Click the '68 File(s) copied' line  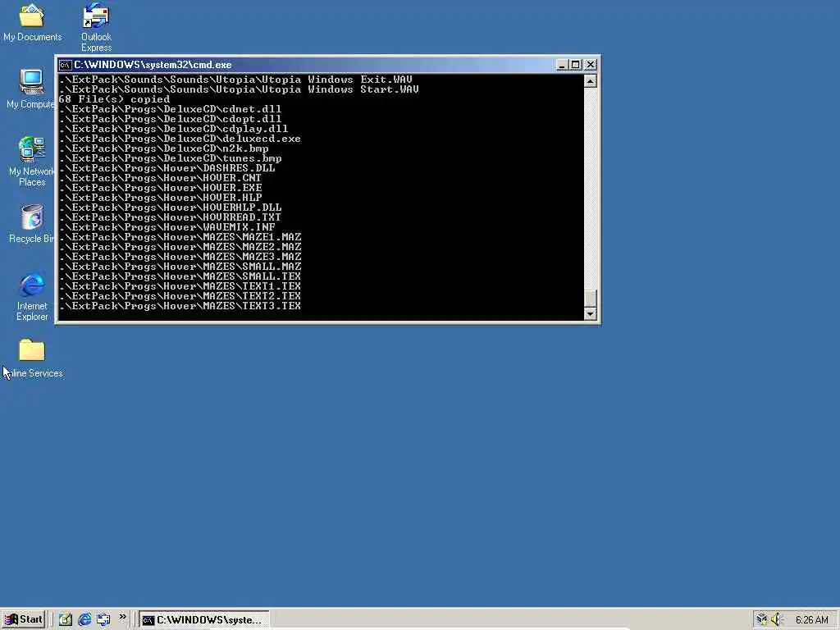[x=114, y=99]
